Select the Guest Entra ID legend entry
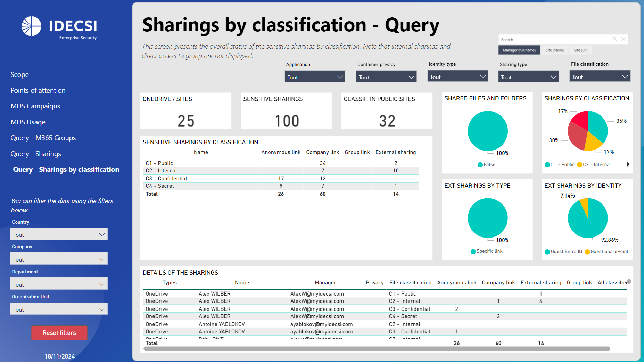This screenshot has height=362, width=644. 563,251
